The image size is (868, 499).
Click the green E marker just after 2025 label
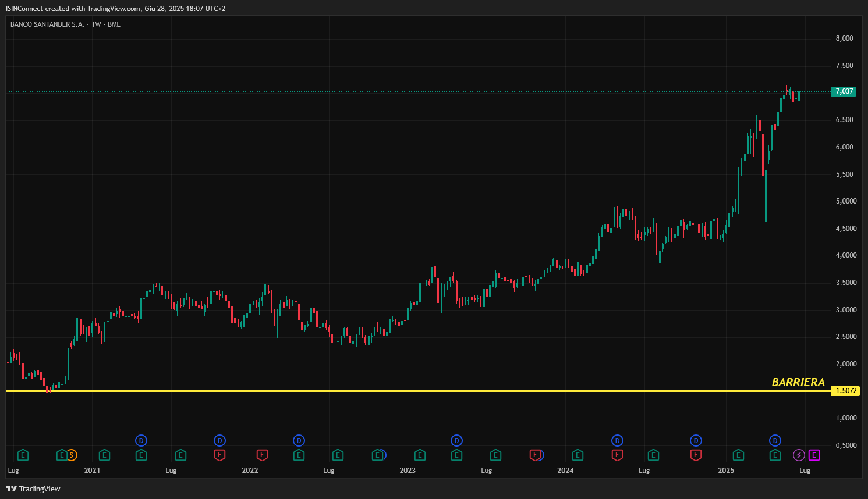738,455
